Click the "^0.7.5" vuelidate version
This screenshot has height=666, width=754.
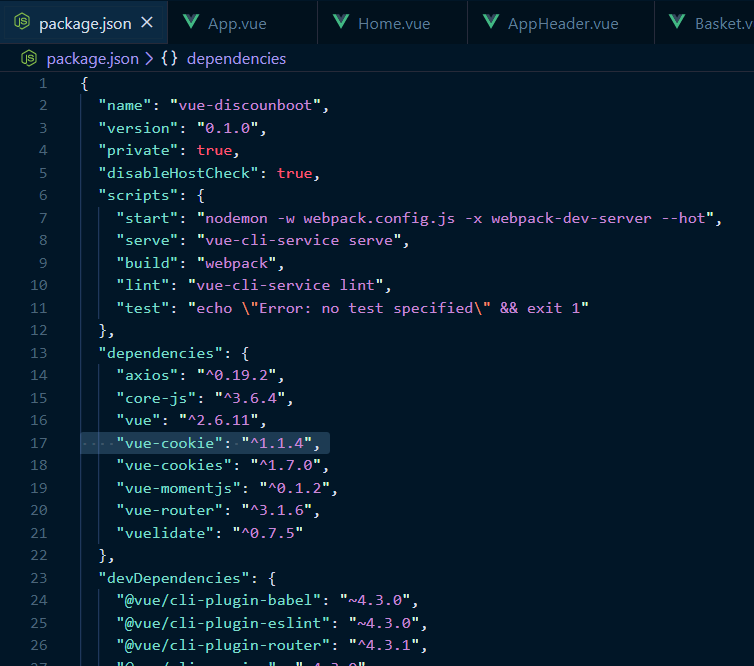point(268,533)
